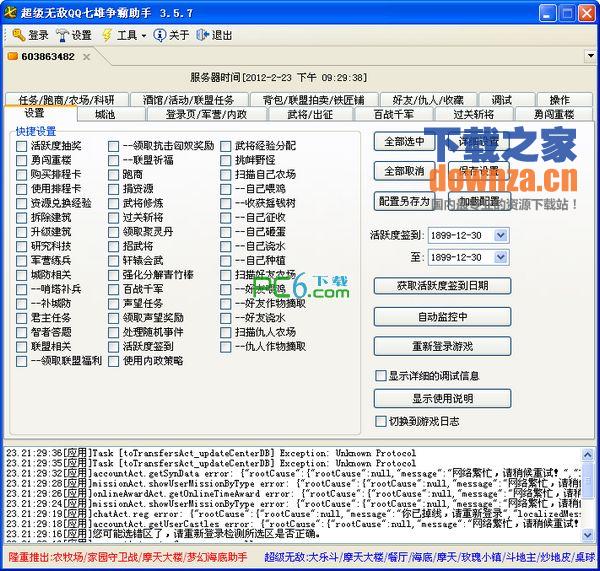Open 登录页/军营/内政 tab
The image size is (600, 571).
point(207,114)
